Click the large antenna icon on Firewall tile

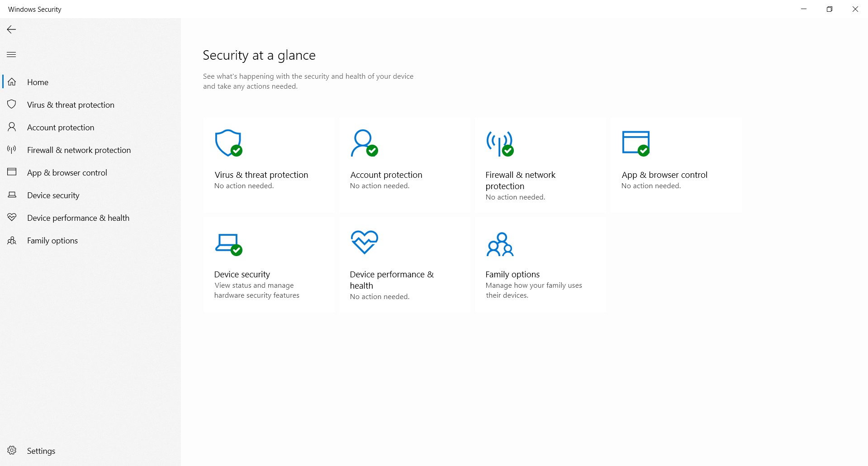[x=500, y=143]
